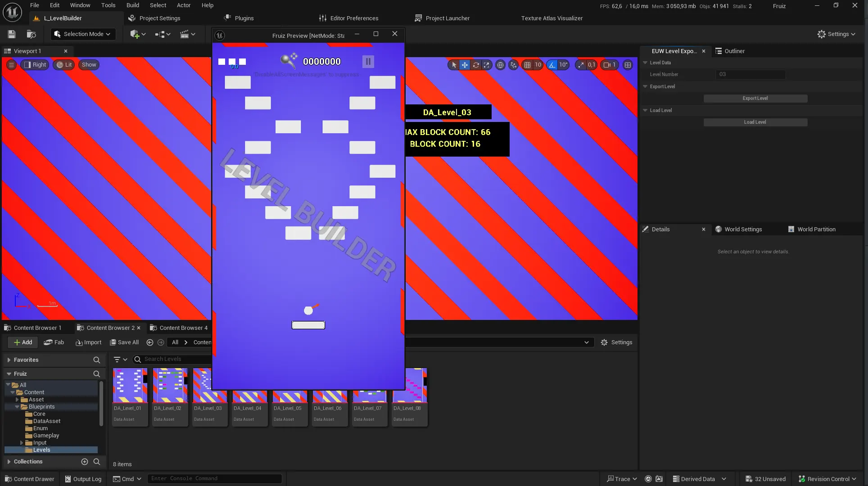Image resolution: width=868 pixels, height=486 pixels.
Task: Click the Load Level button
Action: (x=755, y=122)
